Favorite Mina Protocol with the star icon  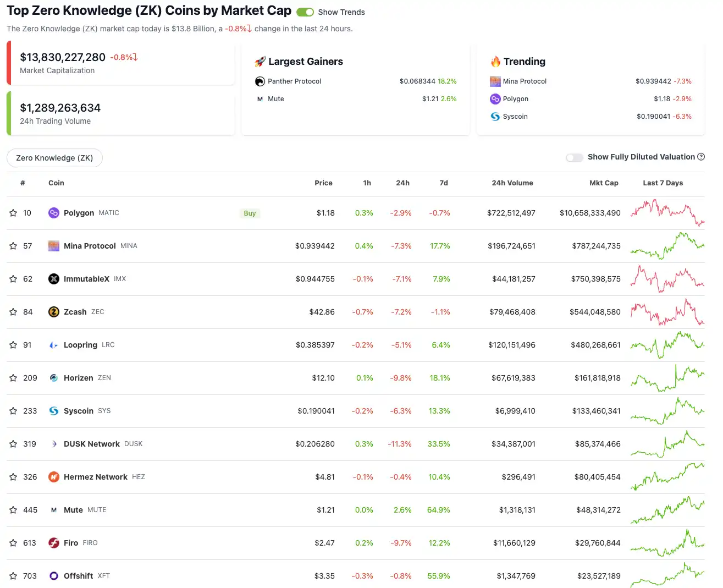point(13,246)
